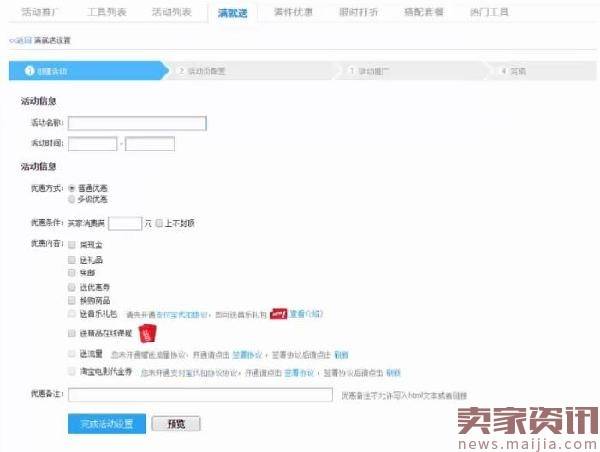Toggle the 免邮 checkbox
Screen dimensions: 600x452
click(x=72, y=273)
